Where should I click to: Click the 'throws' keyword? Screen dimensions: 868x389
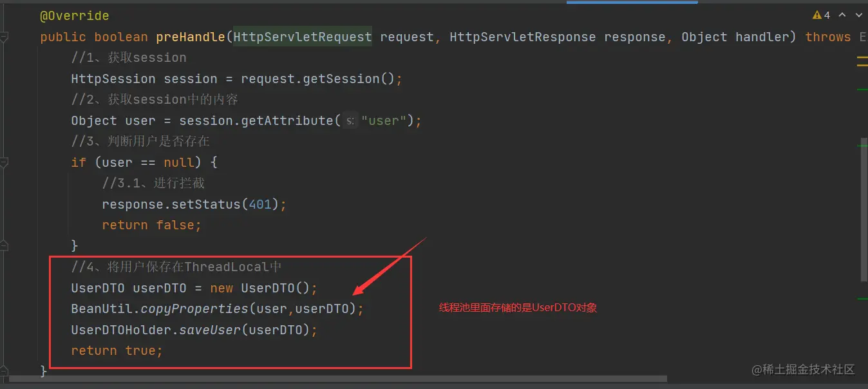tap(828, 37)
